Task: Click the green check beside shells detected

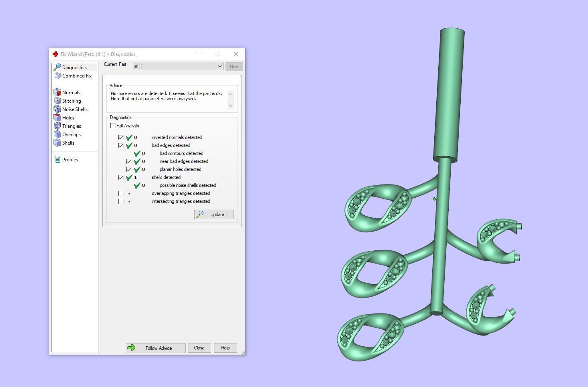Action: click(x=129, y=177)
